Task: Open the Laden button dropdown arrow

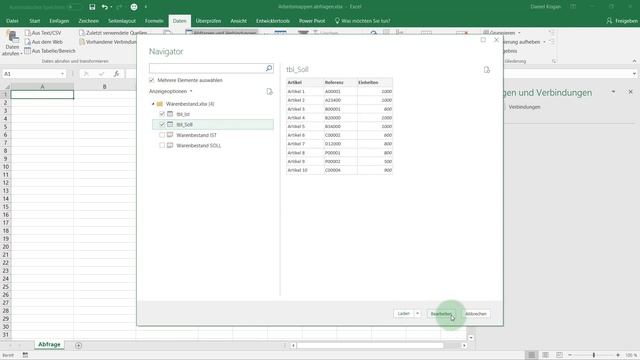Action: (x=417, y=313)
